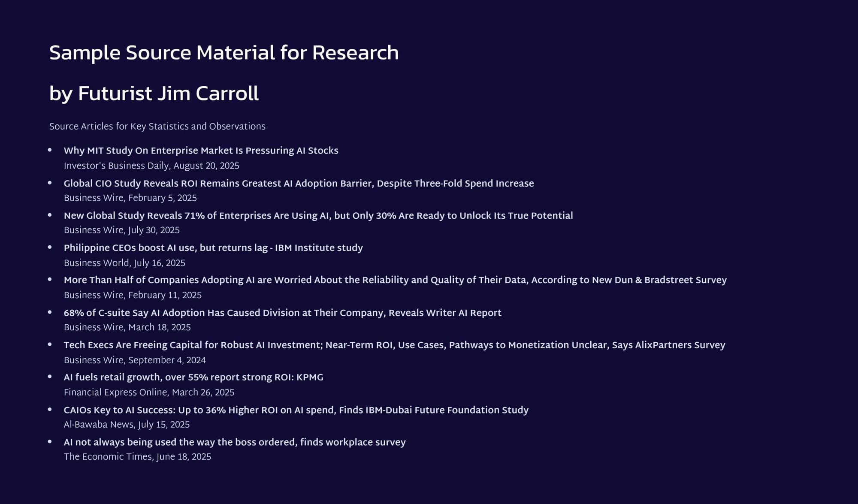The image size is (858, 504).
Task: Select the 'by Futurist Jim Carroll' title line
Action: 154,94
